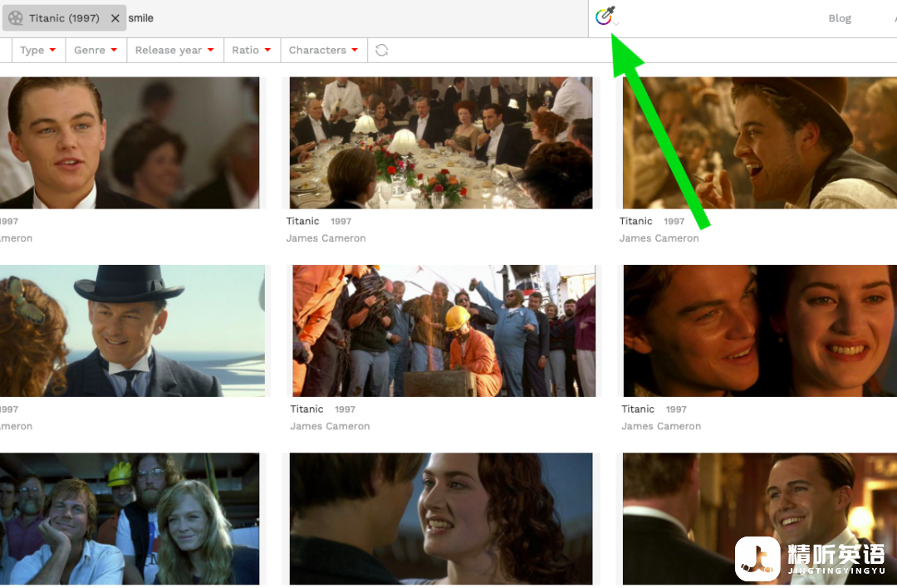Click Titanic title under brown hat man image
This screenshot has width=897, height=588.
tap(635, 222)
